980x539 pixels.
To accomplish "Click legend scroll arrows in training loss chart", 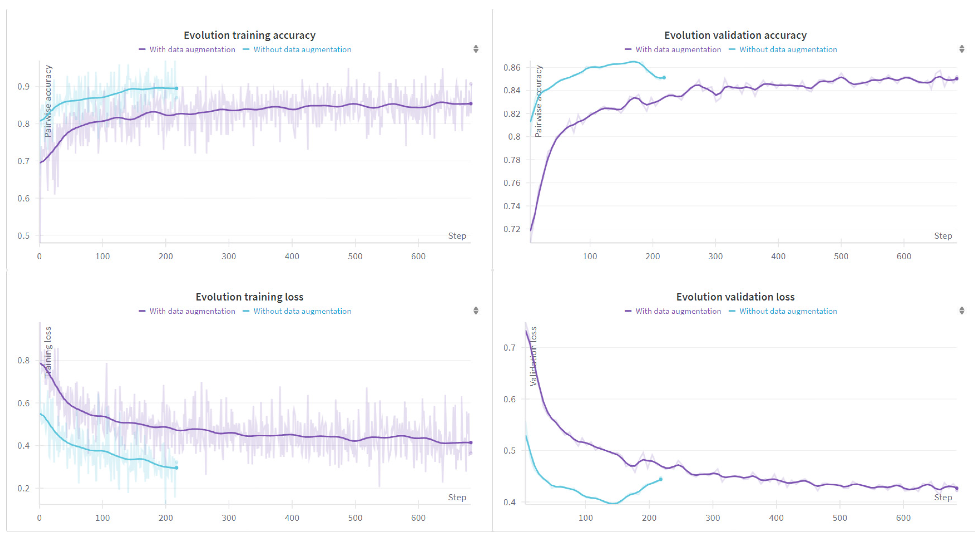I will (475, 311).
